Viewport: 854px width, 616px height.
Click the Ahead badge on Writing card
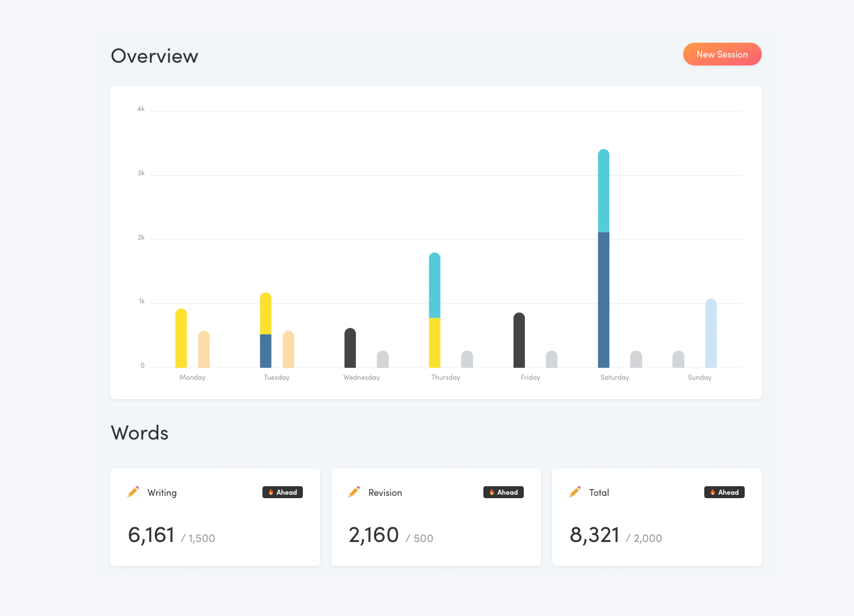click(x=282, y=492)
